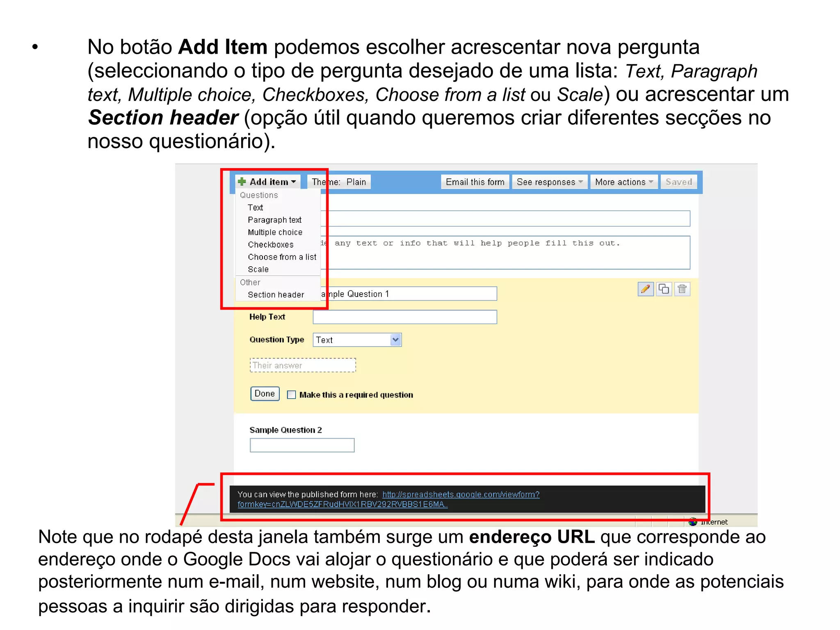Image resolution: width=840 pixels, height=630 pixels.
Task: Click the Done button
Action: pyautogui.click(x=265, y=394)
